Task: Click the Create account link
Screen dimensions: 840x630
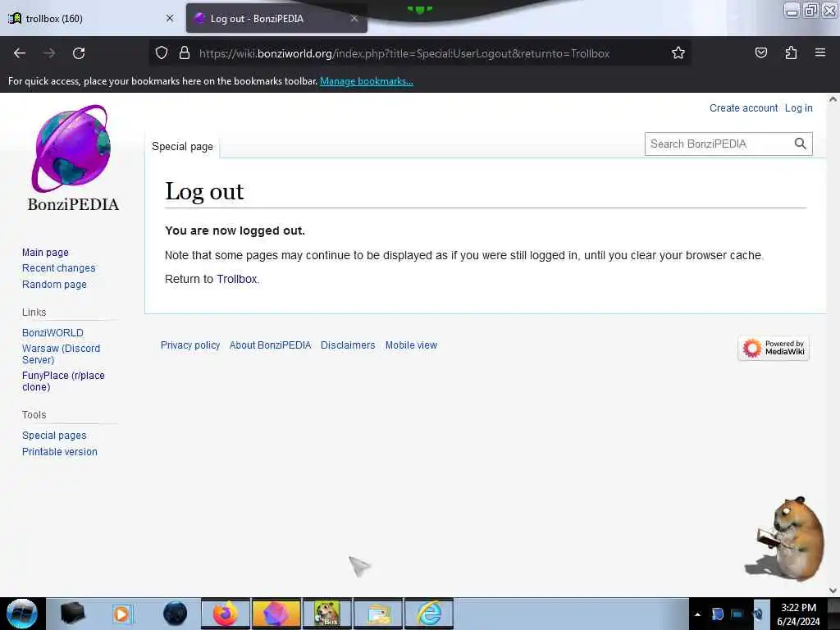Action: click(x=743, y=108)
